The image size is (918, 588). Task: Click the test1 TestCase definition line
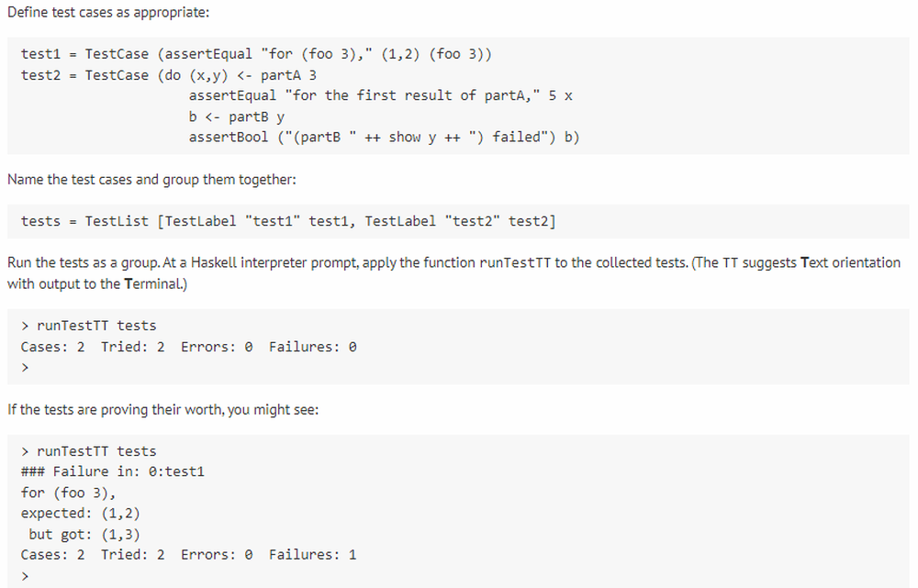click(x=256, y=54)
